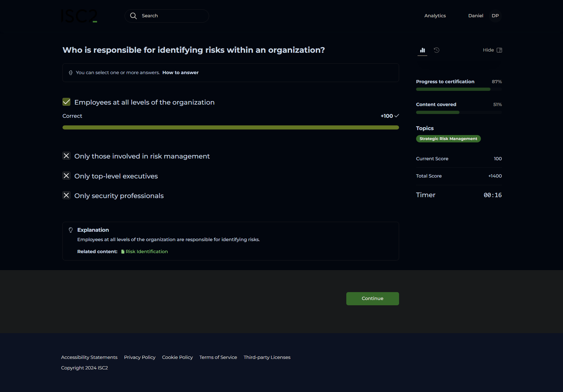Open the Daniel profile menu
Viewport: 563px width, 392px height.
pos(475,16)
